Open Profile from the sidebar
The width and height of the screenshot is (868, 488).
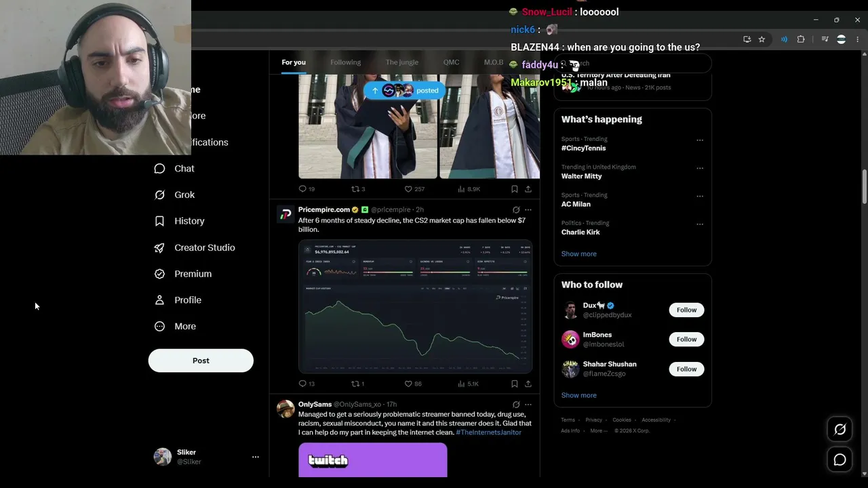(178, 300)
